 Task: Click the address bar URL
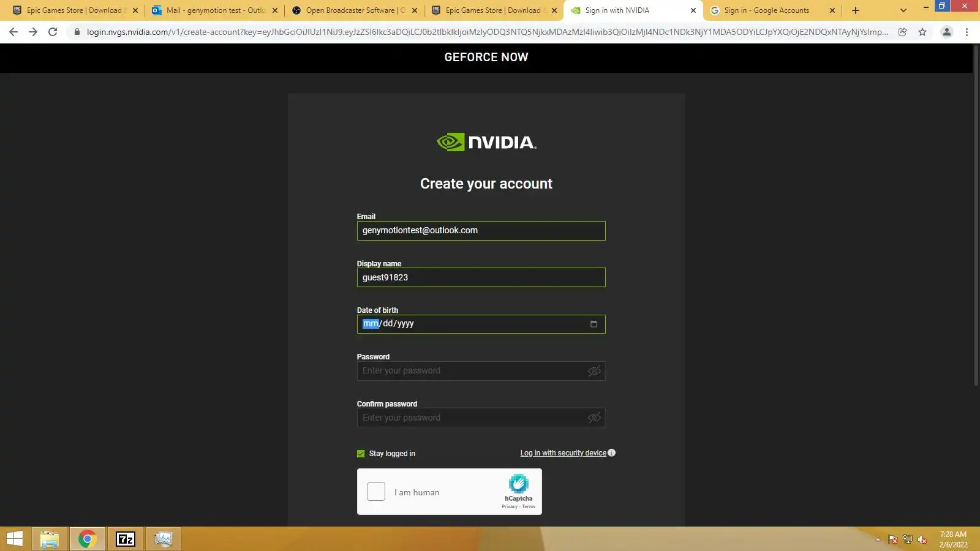tap(487, 32)
